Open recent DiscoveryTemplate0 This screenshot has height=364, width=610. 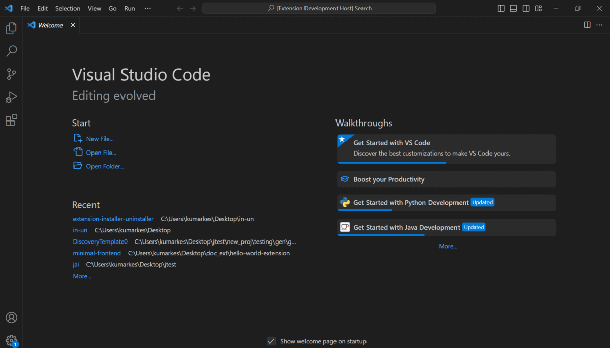coord(100,241)
